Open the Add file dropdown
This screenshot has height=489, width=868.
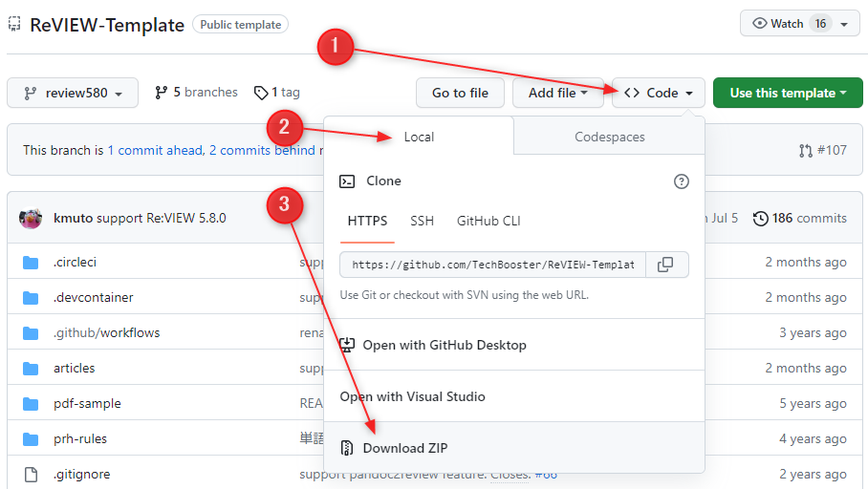coord(558,93)
